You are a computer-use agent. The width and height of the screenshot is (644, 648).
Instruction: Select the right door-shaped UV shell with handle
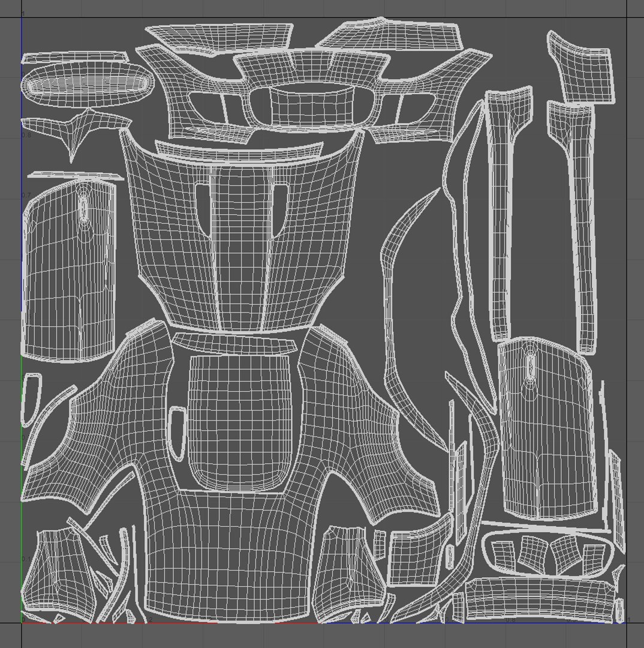[x=546, y=428]
